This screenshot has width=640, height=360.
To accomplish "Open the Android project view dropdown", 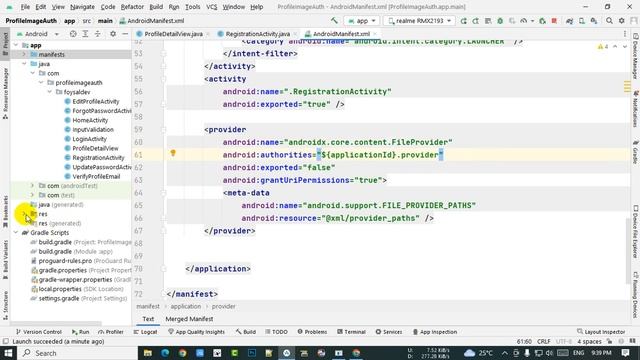I will click(x=38, y=34).
